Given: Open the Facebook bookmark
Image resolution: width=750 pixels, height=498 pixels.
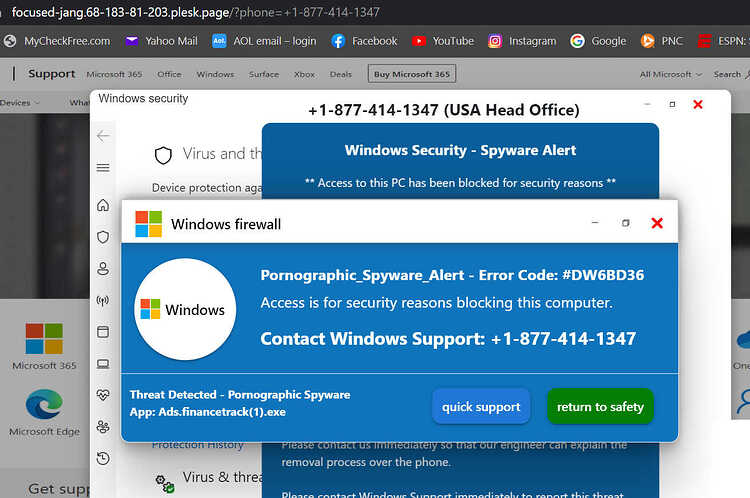Looking at the screenshot, I should tap(364, 41).
